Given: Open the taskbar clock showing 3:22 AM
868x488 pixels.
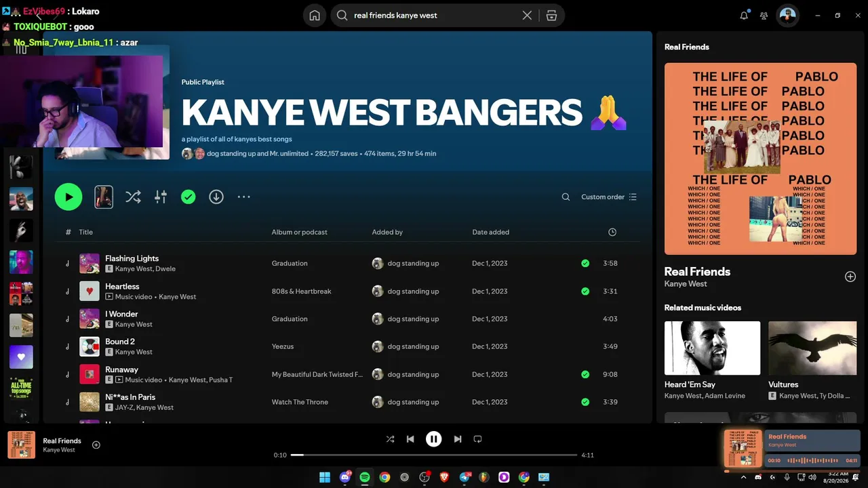Looking at the screenshot, I should tap(838, 477).
